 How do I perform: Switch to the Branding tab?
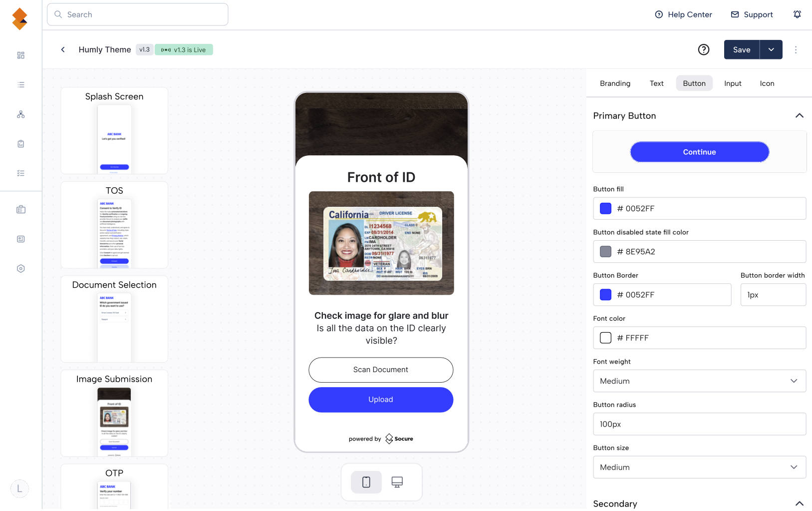pyautogui.click(x=615, y=83)
